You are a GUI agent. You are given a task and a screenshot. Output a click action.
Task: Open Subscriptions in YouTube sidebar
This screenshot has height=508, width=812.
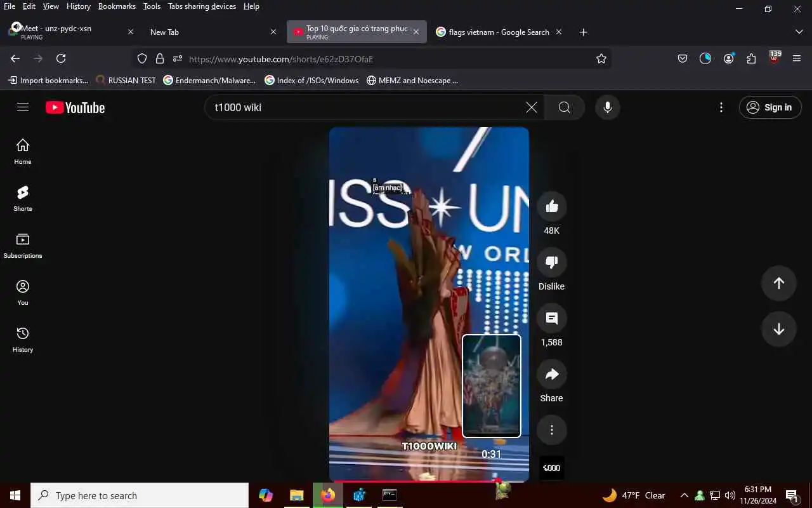pyautogui.click(x=23, y=246)
